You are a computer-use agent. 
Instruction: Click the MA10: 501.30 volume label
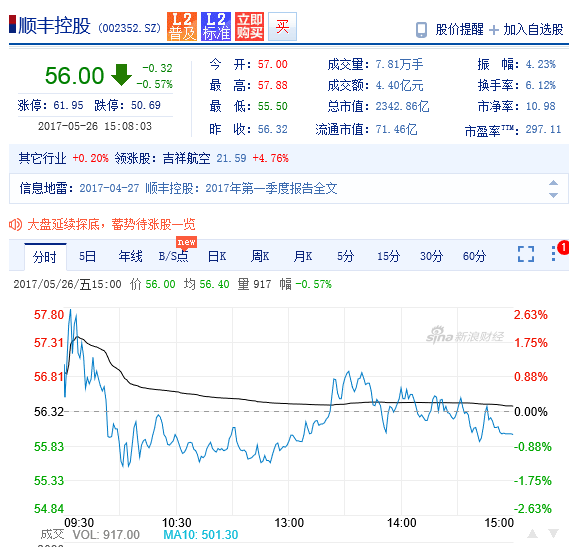click(x=201, y=535)
